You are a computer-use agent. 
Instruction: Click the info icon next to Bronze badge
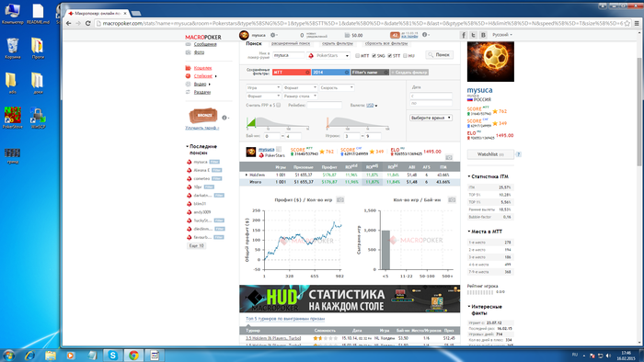click(224, 118)
